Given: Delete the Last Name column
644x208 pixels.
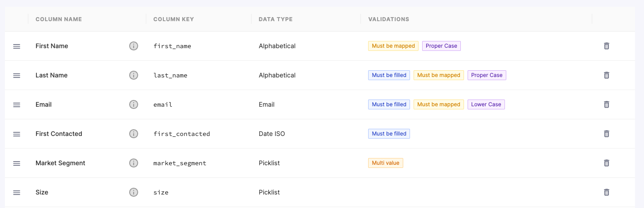Looking at the screenshot, I should tap(606, 75).
